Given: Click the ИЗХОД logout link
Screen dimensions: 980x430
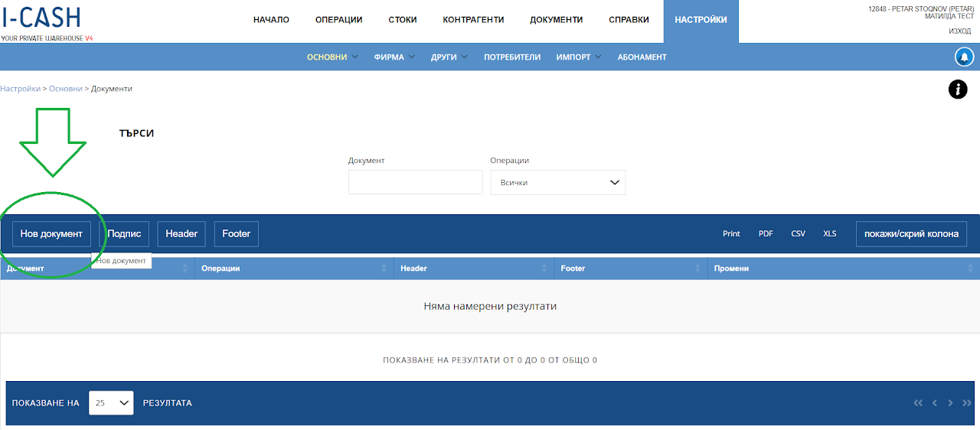Looking at the screenshot, I should pos(960,31).
